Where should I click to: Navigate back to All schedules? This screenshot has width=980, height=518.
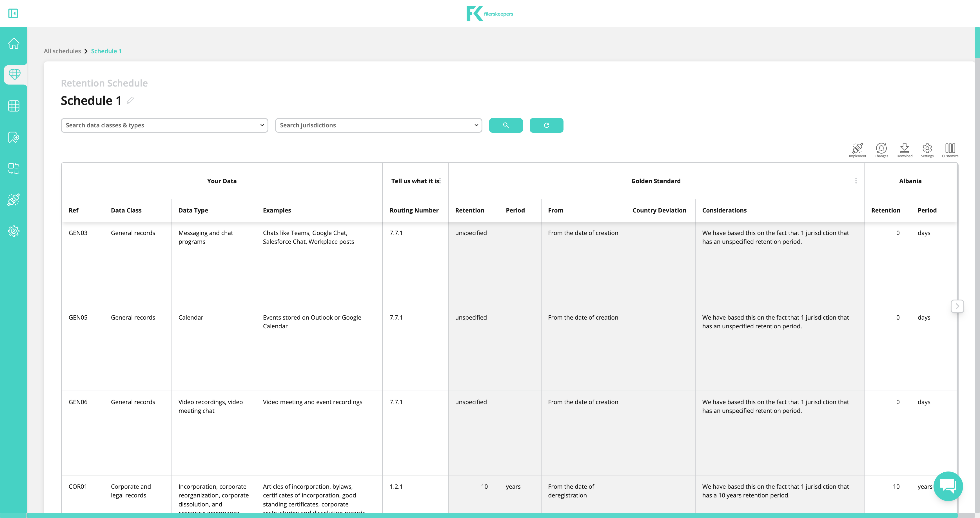(62, 51)
